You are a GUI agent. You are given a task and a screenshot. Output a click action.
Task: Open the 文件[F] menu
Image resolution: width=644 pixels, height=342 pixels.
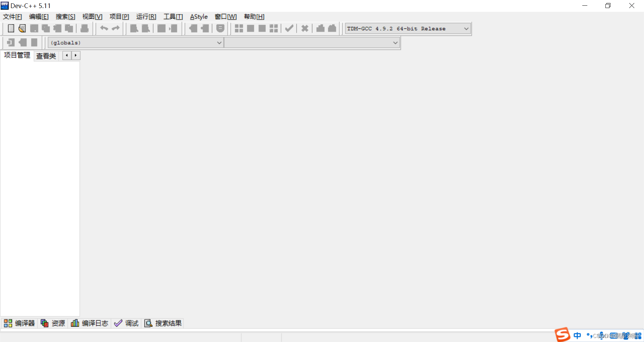pyautogui.click(x=12, y=17)
